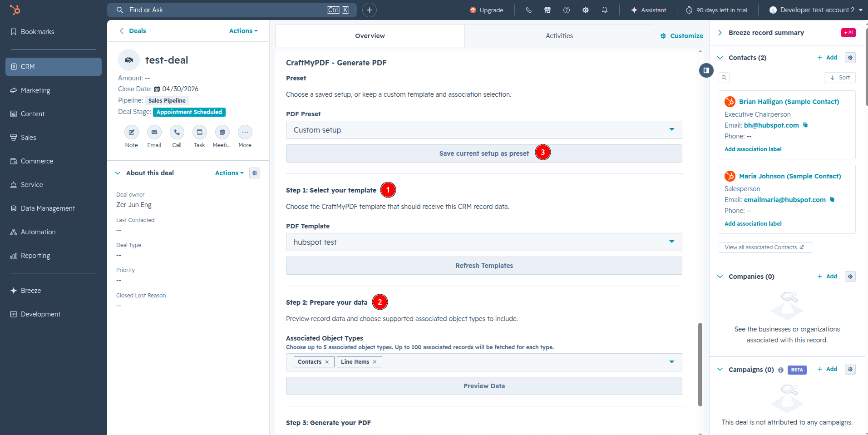Open Sales in the sidebar

point(54,138)
